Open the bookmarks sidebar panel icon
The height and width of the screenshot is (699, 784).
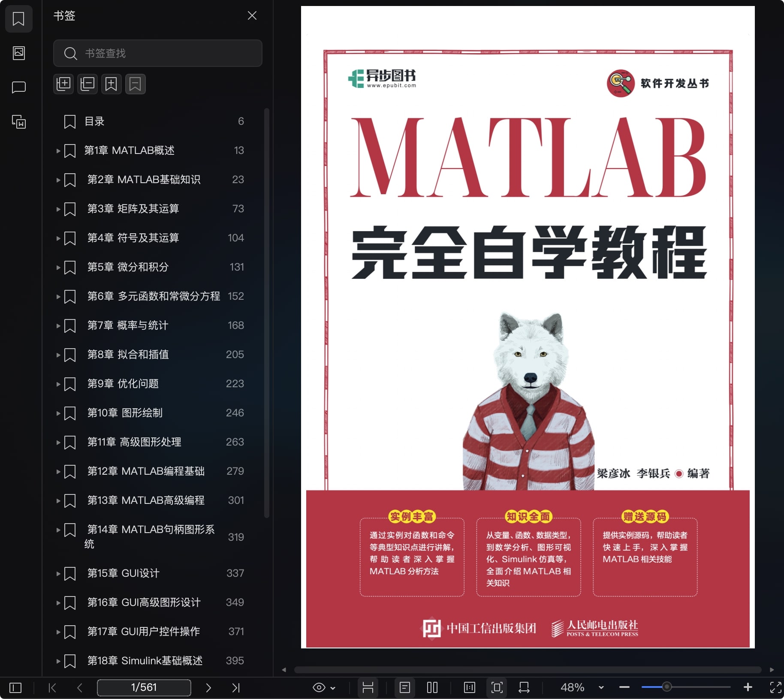[x=18, y=19]
